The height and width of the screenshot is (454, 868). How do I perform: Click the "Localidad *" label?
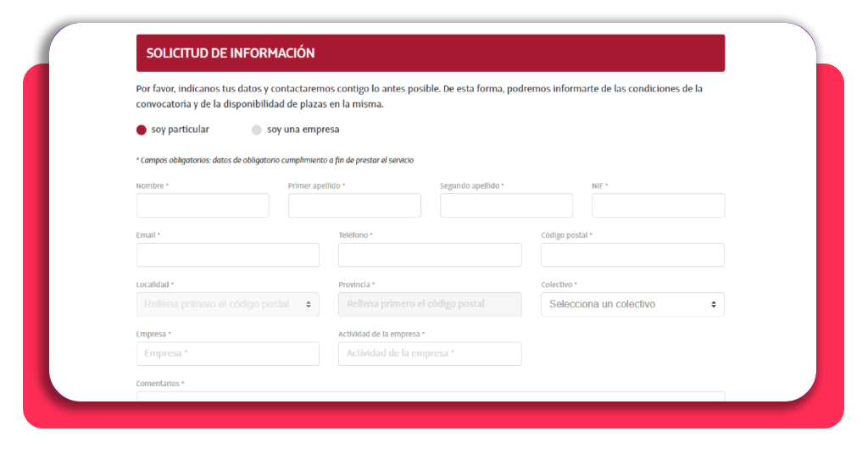pos(155,285)
